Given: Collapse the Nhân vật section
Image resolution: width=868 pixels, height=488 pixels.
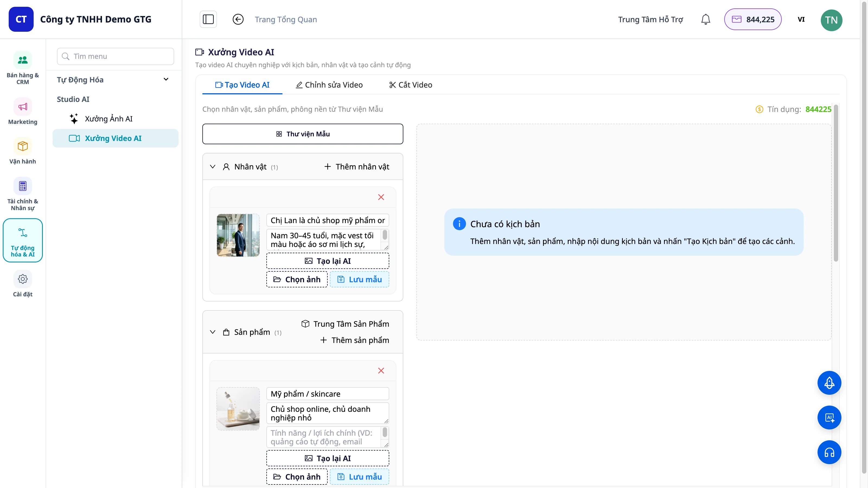Looking at the screenshot, I should tap(213, 167).
